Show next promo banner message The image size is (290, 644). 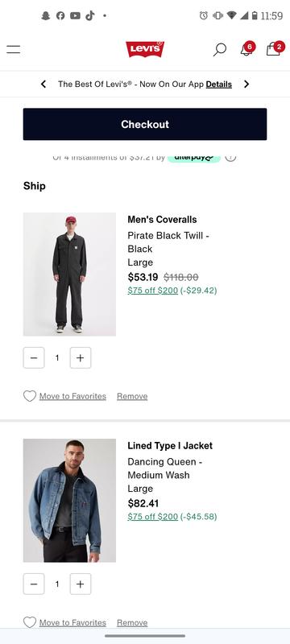tap(246, 85)
